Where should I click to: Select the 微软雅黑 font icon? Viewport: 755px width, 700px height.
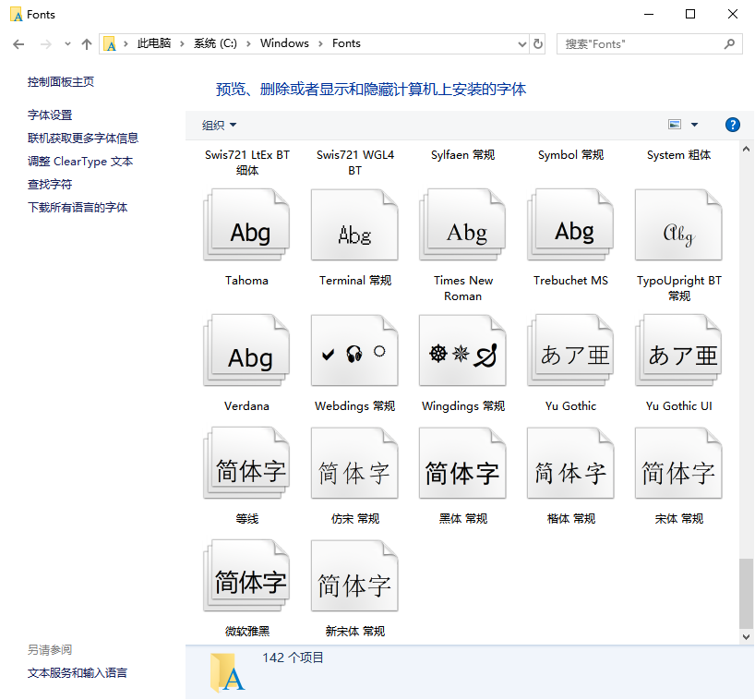tap(247, 578)
